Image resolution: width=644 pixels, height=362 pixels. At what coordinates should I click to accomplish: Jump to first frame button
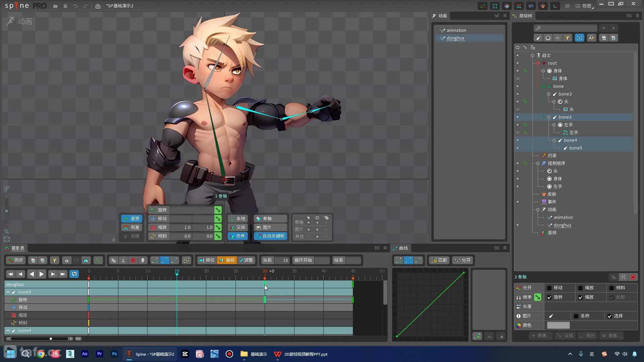point(10,274)
